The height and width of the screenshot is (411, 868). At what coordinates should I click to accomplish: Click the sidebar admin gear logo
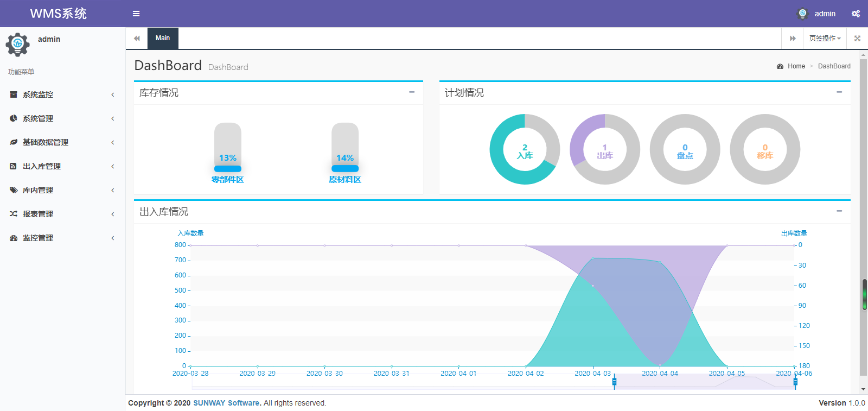[x=17, y=45]
